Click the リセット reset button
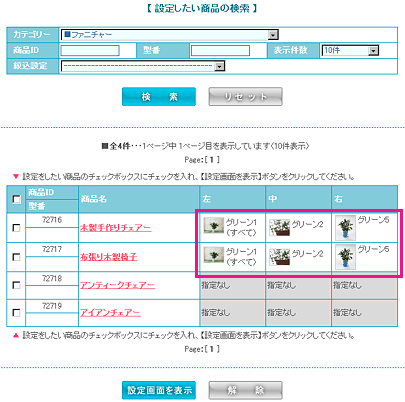The height and width of the screenshot is (402, 405). coord(245,97)
